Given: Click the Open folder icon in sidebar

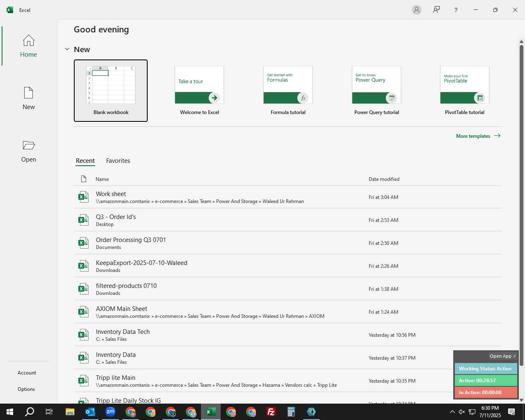Looking at the screenshot, I should (28, 145).
